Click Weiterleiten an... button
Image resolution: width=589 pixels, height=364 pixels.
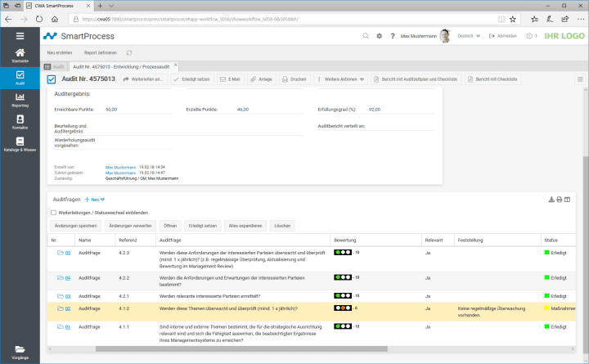pos(143,79)
